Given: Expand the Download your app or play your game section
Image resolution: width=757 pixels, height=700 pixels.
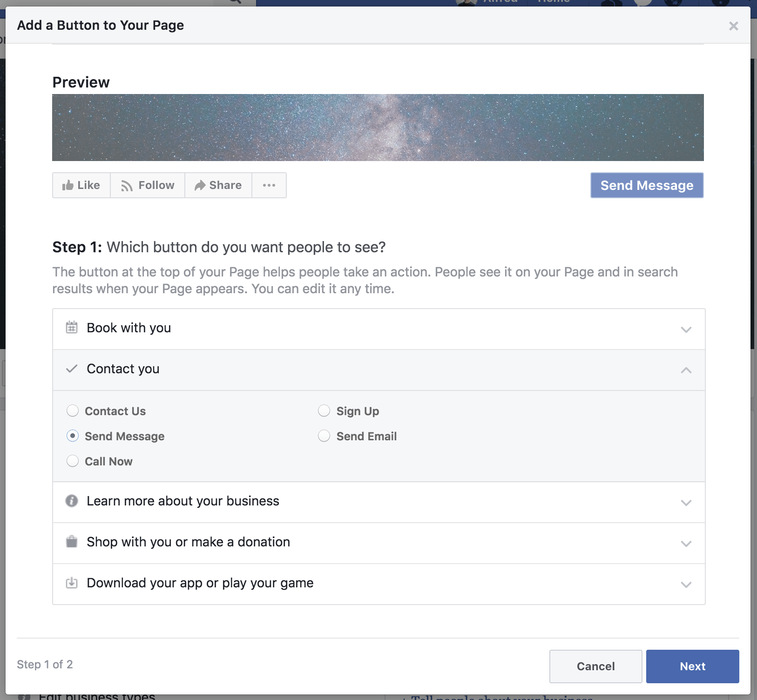Looking at the screenshot, I should (x=685, y=584).
